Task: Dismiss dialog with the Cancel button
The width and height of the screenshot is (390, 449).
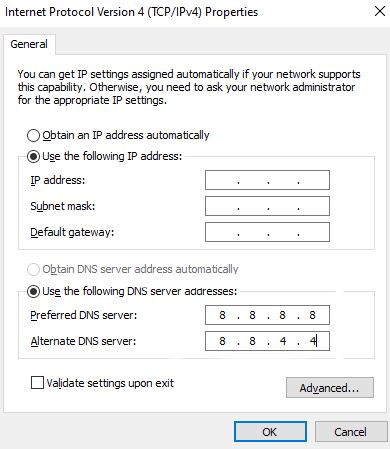Action: [x=351, y=432]
